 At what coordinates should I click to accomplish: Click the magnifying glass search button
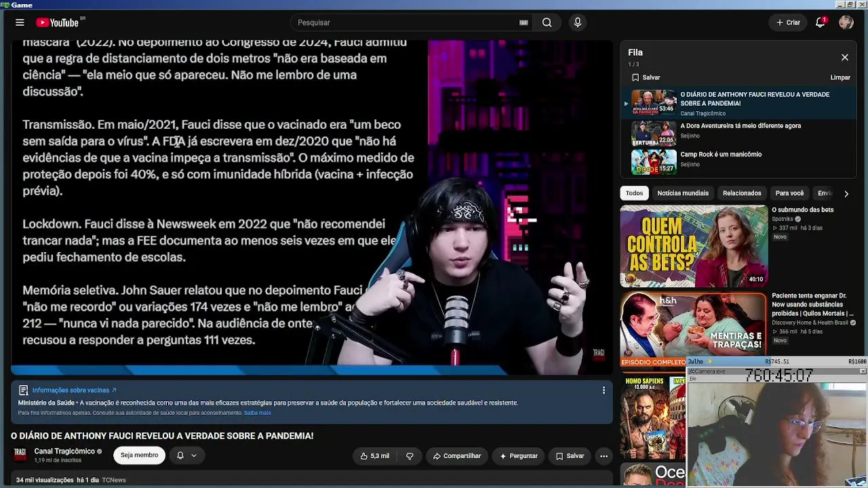point(547,22)
